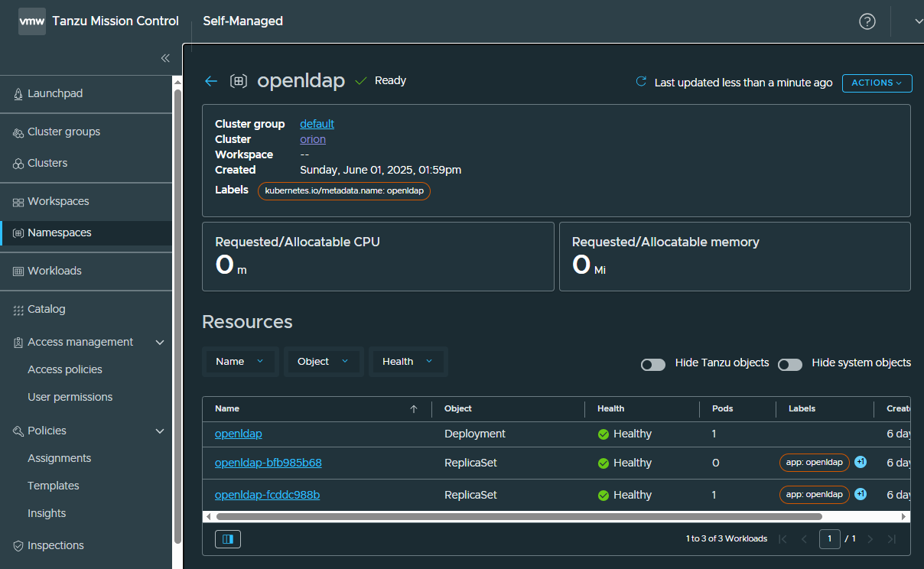Screen dimensions: 924x569
Task: Select Workloads in the sidebar
Action: click(54, 271)
